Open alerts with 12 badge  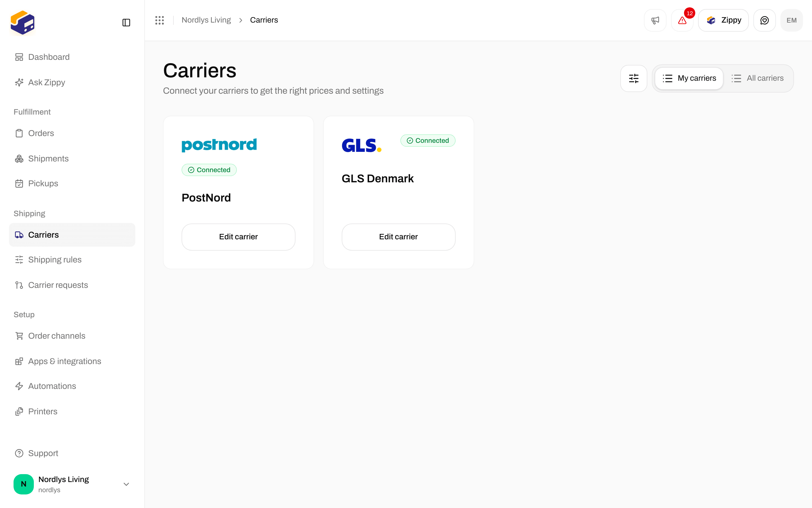pos(682,20)
